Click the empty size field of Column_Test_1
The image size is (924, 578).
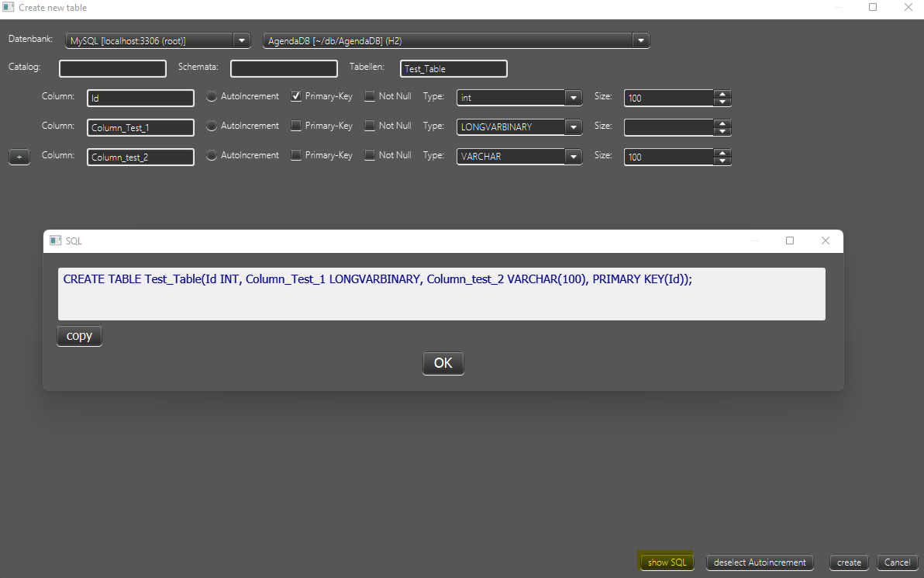pos(669,127)
